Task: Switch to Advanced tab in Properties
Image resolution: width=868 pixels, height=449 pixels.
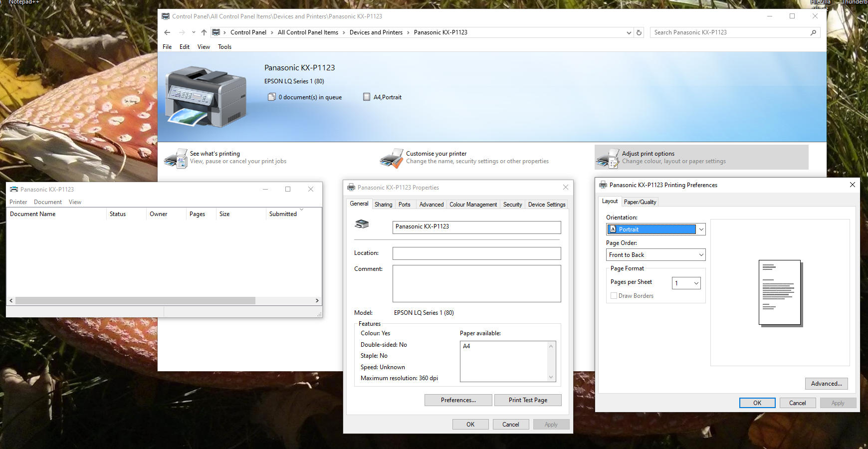Action: tap(432, 205)
